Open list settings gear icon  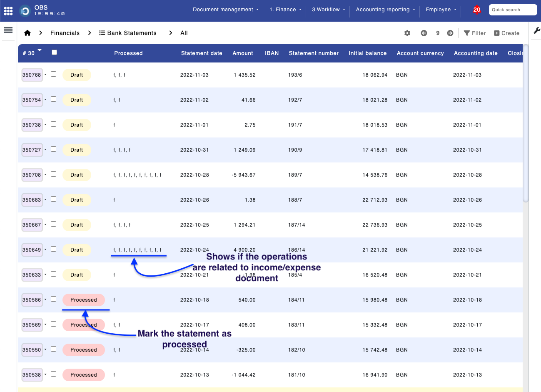[x=407, y=33]
